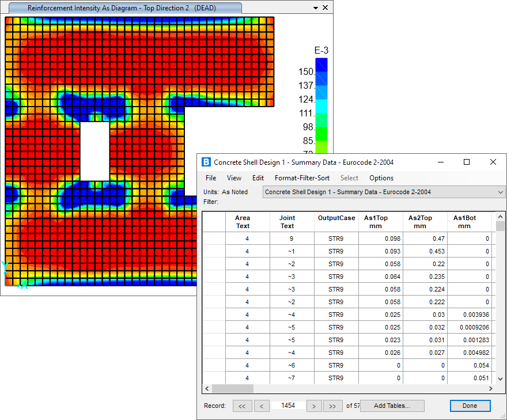Go to first record button

click(241, 406)
